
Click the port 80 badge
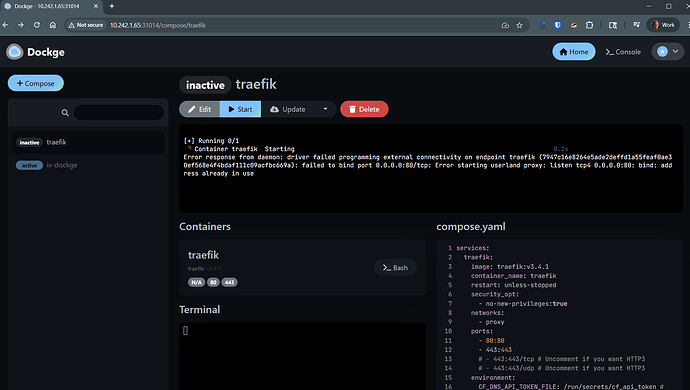click(213, 282)
